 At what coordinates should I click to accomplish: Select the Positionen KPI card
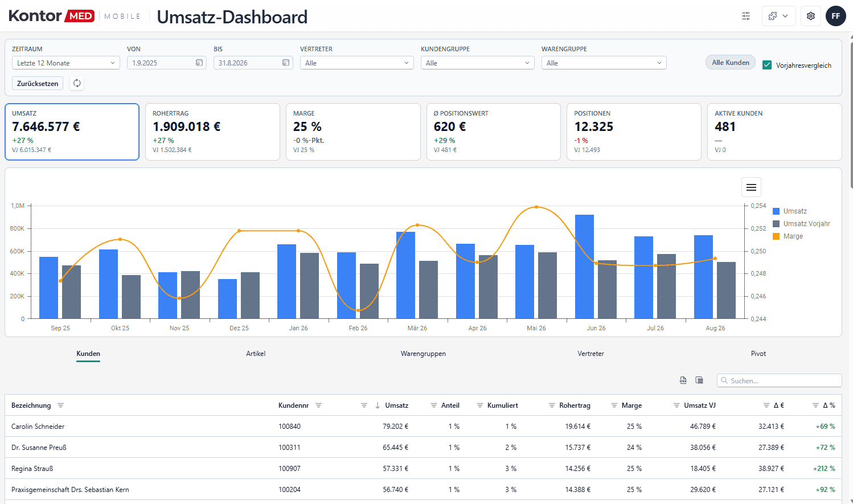634,132
